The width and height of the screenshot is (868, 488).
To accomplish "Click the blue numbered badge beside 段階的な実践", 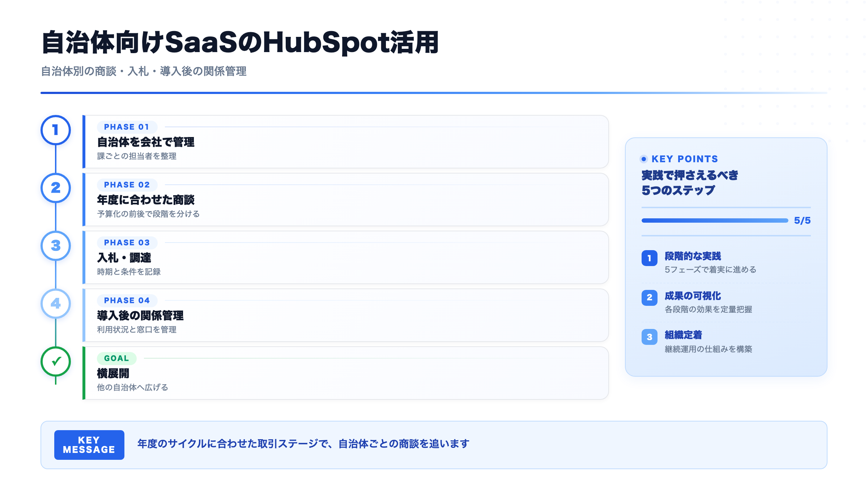I will pyautogui.click(x=650, y=258).
